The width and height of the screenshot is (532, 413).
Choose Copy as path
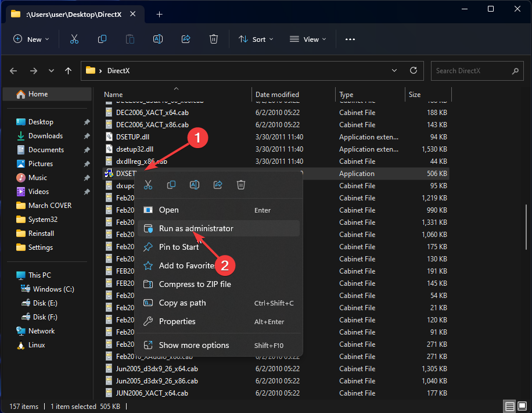[218, 303]
